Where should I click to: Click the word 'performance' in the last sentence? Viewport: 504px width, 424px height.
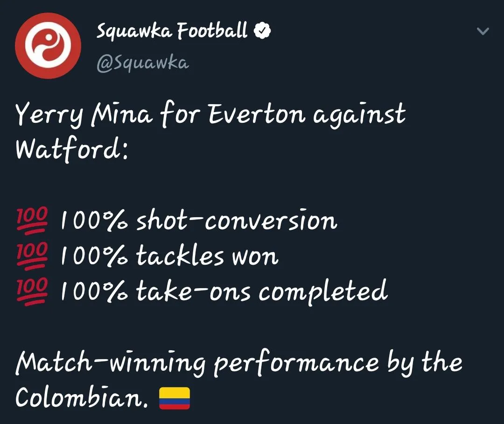[x=296, y=364]
